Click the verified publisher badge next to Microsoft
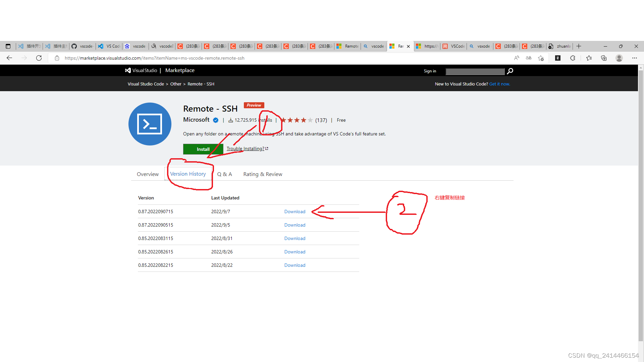 [x=216, y=120]
